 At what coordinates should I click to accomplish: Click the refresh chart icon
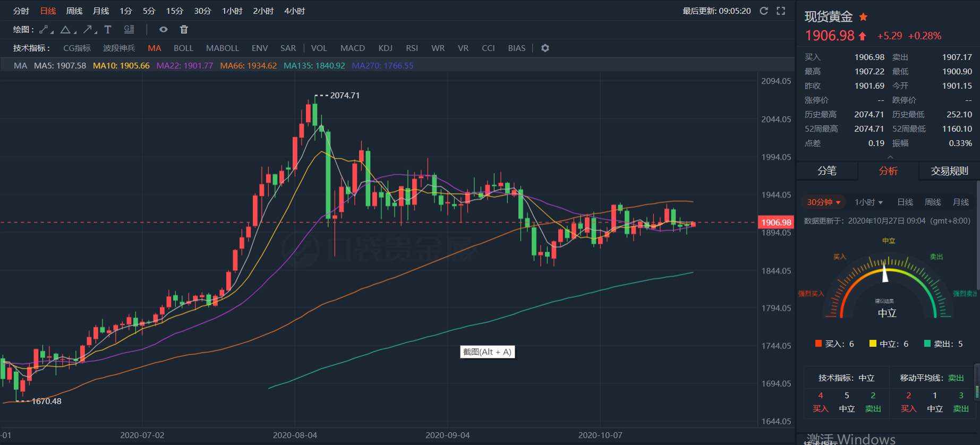pos(764,11)
